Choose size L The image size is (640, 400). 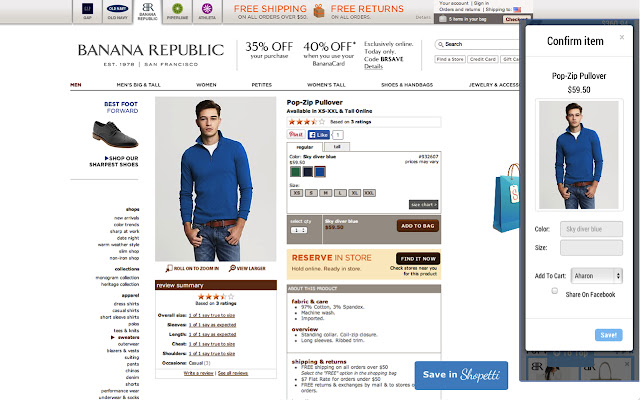[x=340, y=193]
